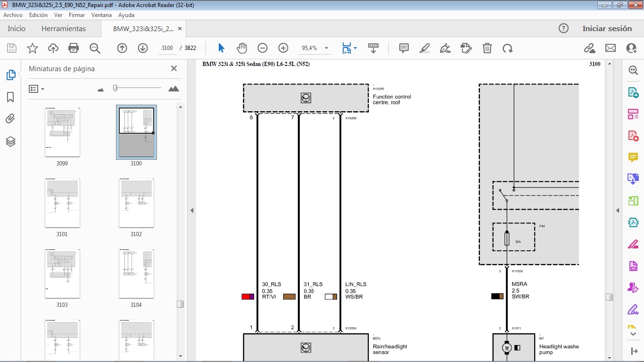Select page 3104 thumbnail

pyautogui.click(x=136, y=274)
